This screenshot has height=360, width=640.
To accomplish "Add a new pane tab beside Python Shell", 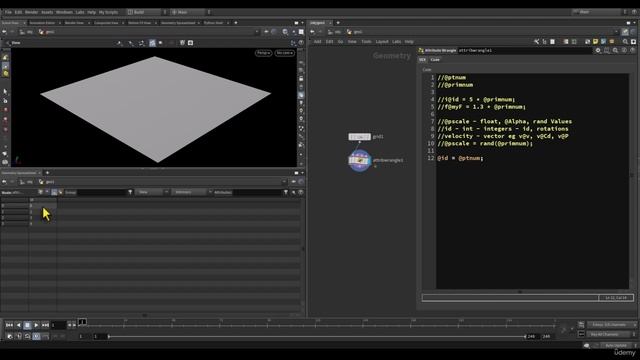I will [236, 23].
